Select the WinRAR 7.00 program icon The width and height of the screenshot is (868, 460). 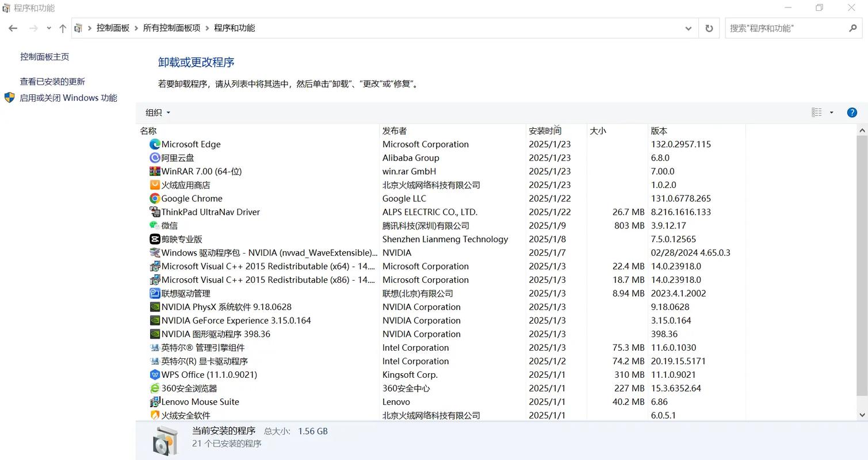154,171
